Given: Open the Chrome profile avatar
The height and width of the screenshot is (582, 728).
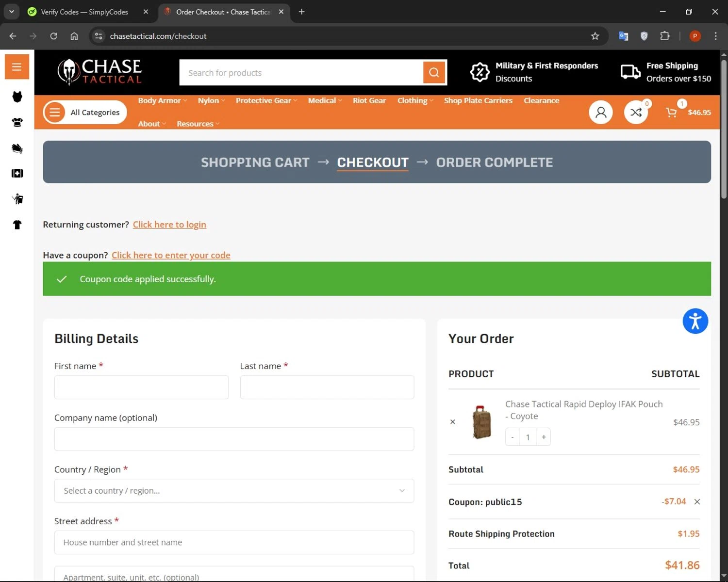Looking at the screenshot, I should click(x=695, y=36).
